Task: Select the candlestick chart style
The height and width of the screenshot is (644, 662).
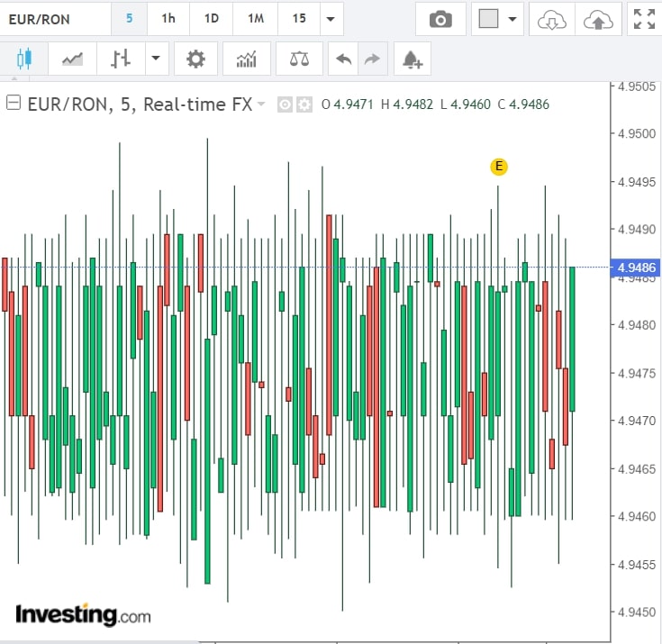Action: pos(24,59)
